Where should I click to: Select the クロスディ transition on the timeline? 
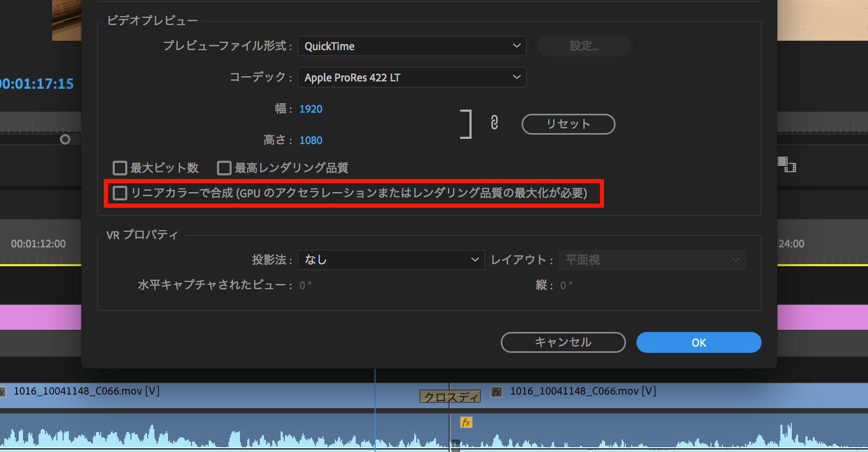point(450,397)
